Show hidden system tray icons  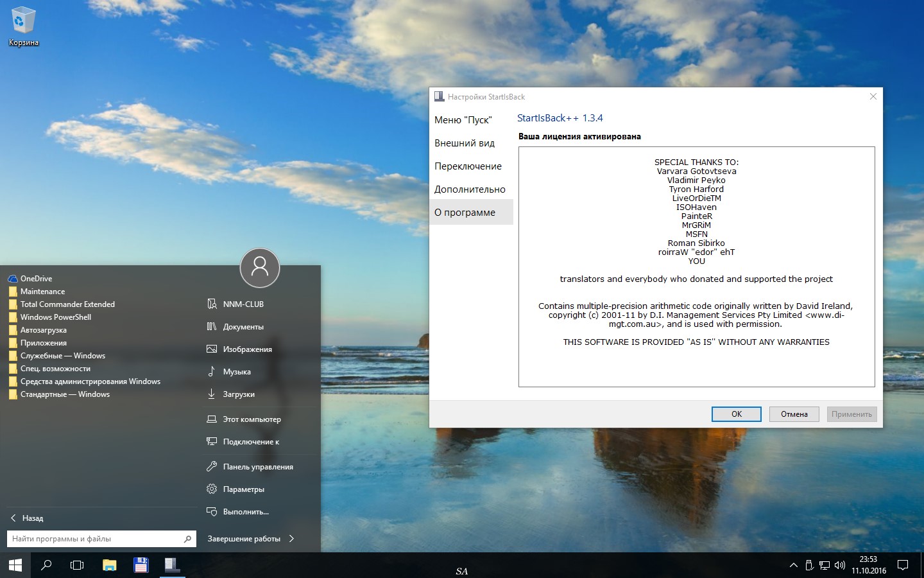tap(794, 565)
